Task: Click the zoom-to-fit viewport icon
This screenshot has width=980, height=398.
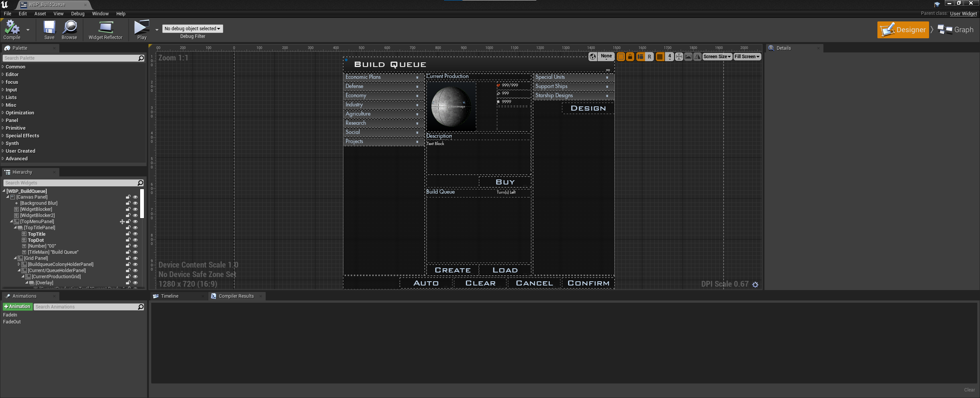Action: [679, 57]
